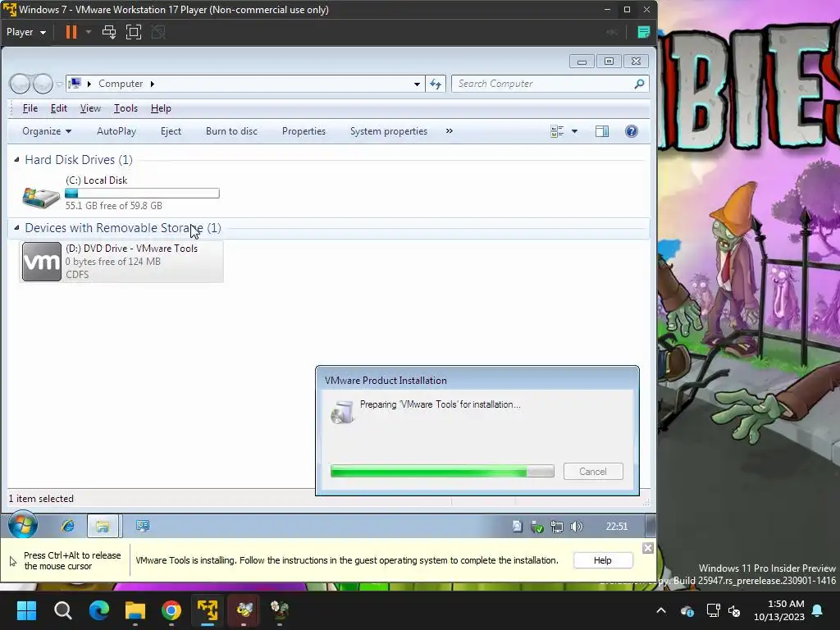Open System properties
Screen dimensions: 840x630
[388, 131]
